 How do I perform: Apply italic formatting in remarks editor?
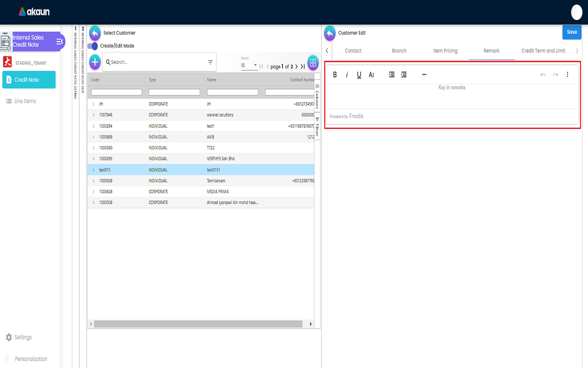(347, 74)
